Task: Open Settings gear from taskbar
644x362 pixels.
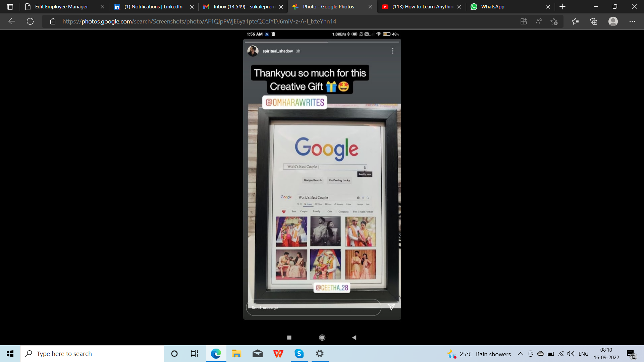Action: [320, 354]
